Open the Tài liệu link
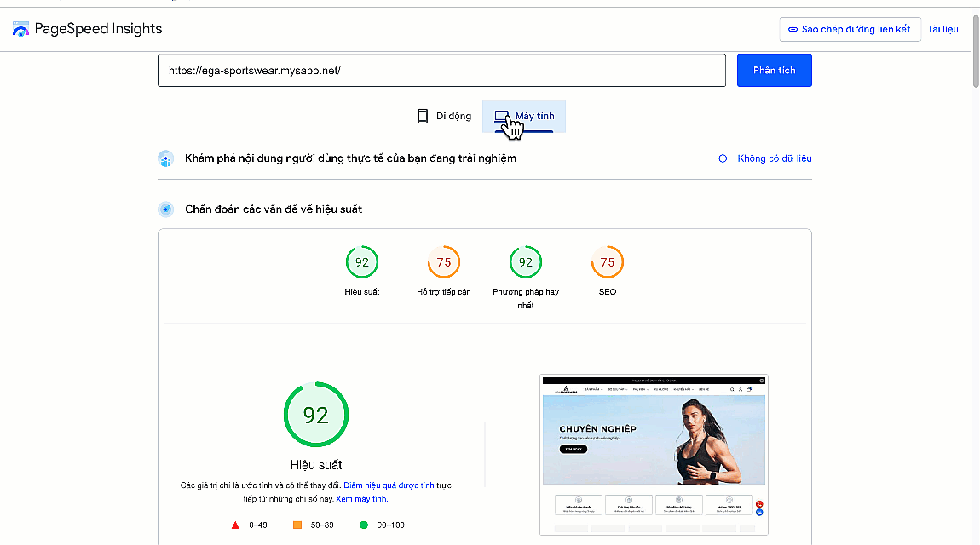This screenshot has height=545, width=980. tap(943, 29)
